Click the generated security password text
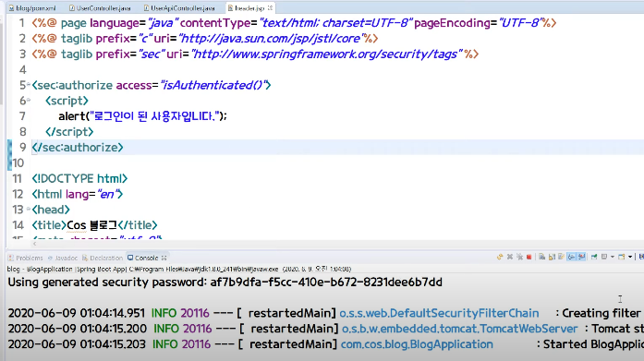 pyautogui.click(x=225, y=283)
